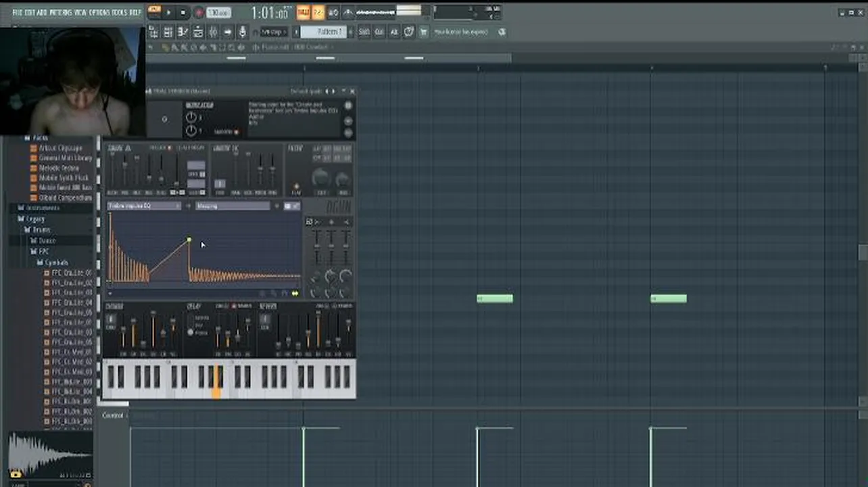
Task: Toggle the Chorus section on button
Action: tap(112, 319)
